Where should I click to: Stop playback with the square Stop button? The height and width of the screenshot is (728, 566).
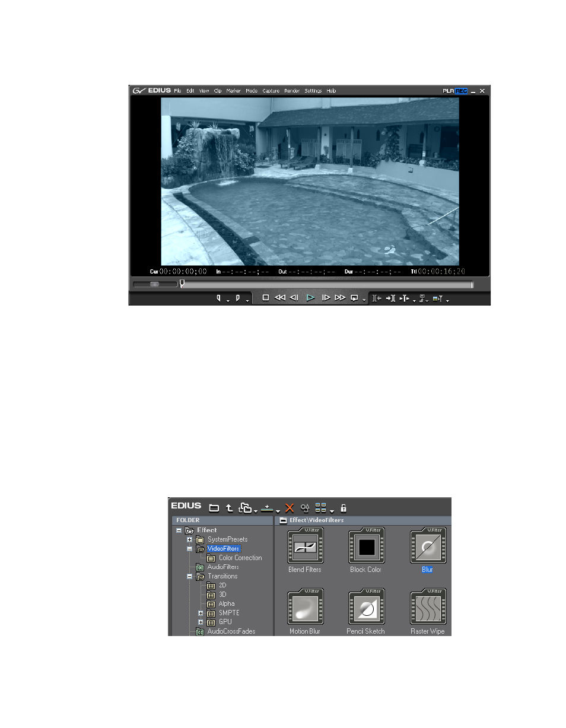click(x=266, y=298)
